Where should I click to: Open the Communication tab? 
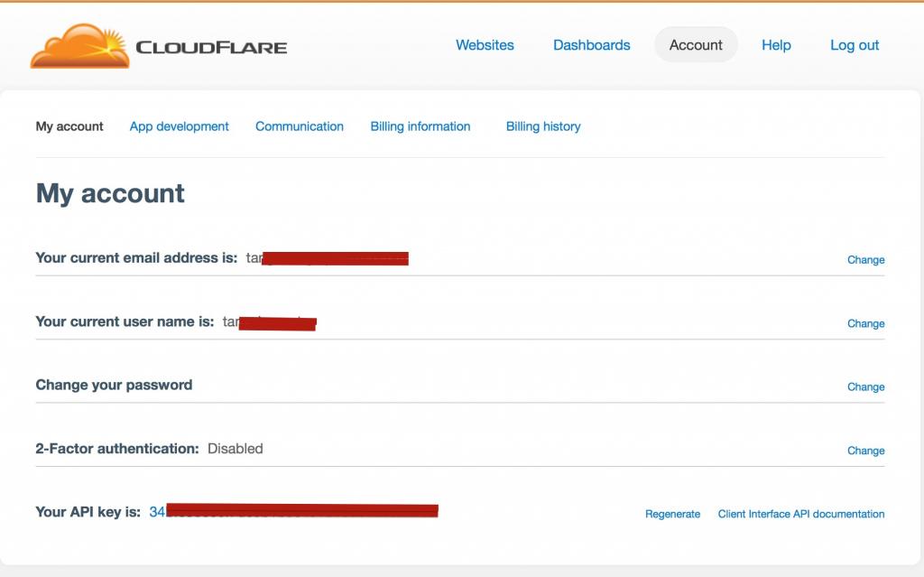[x=299, y=126]
